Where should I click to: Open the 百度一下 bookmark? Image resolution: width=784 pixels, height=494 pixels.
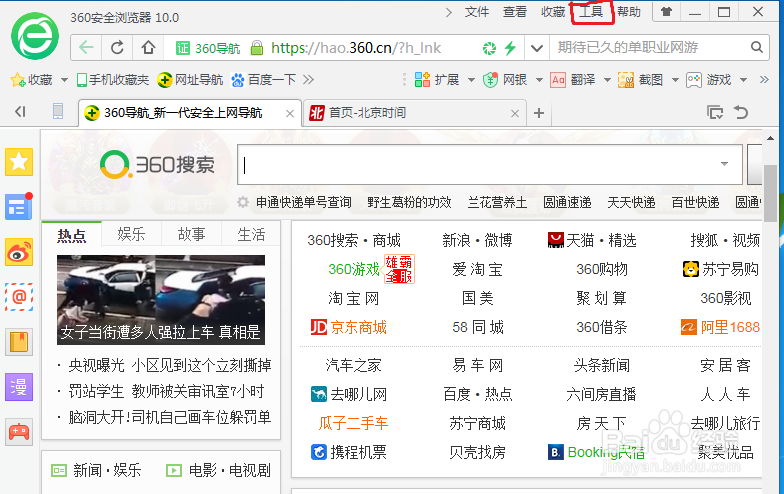point(264,80)
